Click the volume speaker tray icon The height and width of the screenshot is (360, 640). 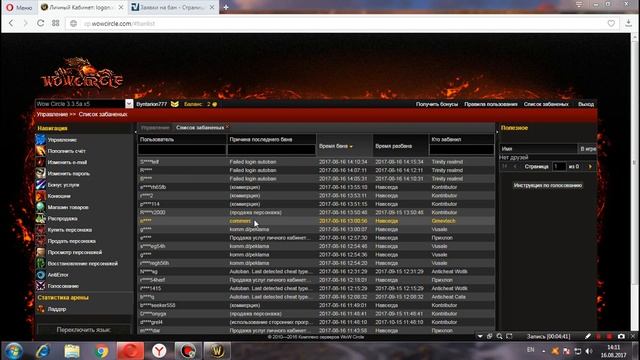pos(589,351)
